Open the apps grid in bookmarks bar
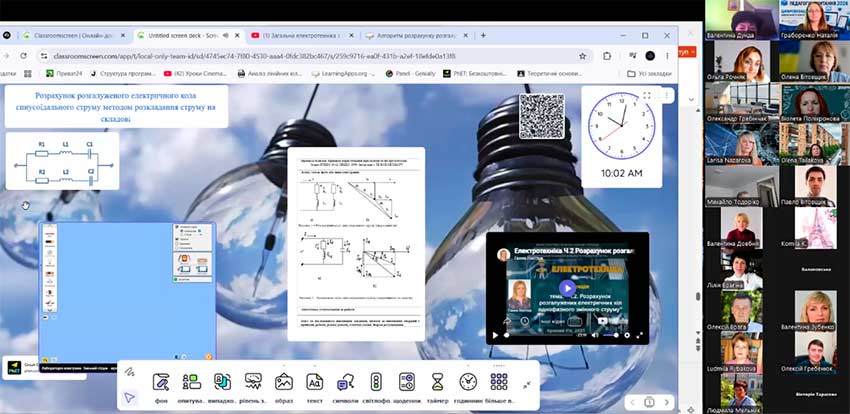The width and height of the screenshot is (850, 414). (28, 74)
